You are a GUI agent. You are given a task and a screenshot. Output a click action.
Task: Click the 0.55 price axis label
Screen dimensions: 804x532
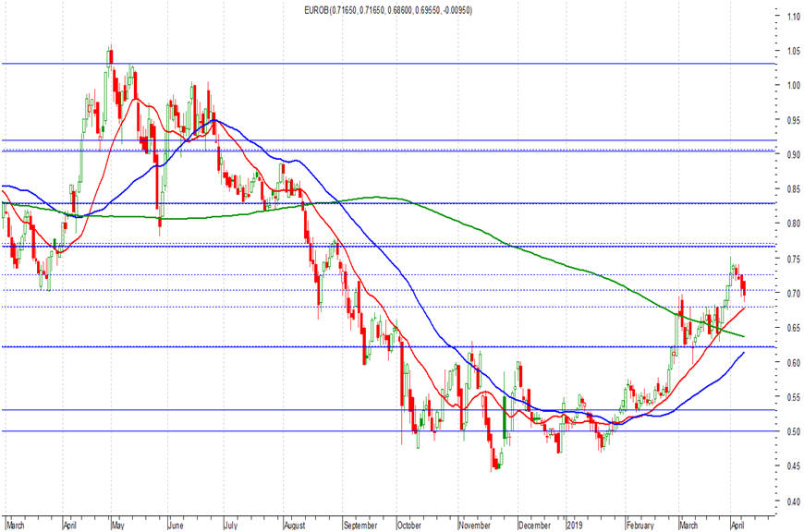[794, 397]
